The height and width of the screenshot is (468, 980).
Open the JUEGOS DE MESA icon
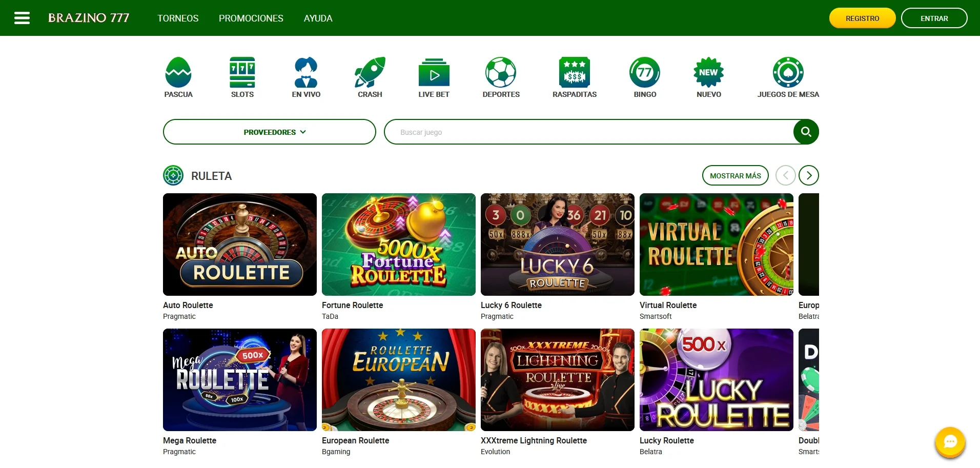tap(788, 72)
